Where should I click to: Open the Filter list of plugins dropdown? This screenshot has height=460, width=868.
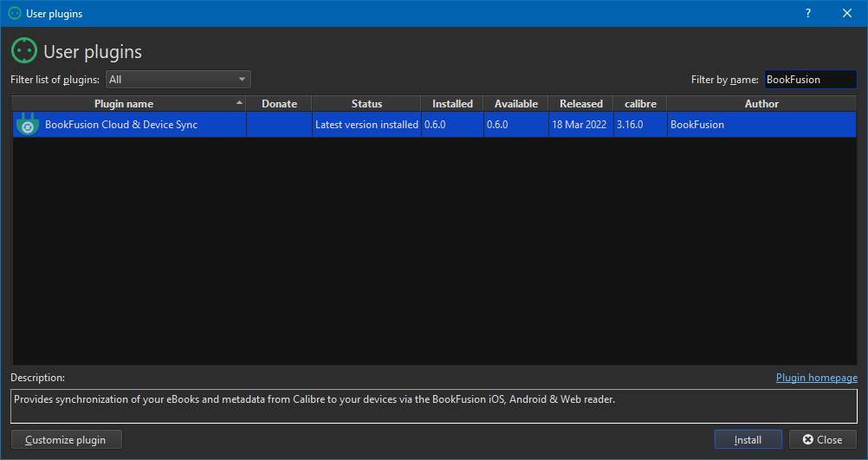(x=178, y=79)
